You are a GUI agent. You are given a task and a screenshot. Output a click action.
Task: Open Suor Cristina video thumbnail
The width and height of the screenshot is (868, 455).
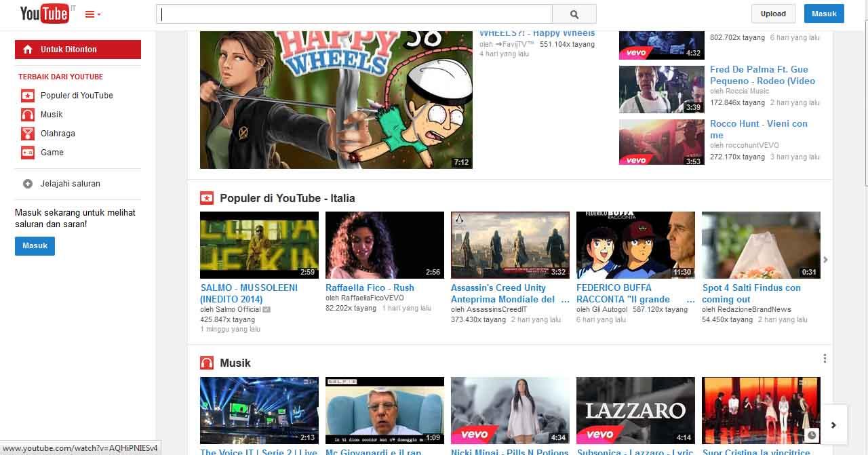[x=761, y=410]
